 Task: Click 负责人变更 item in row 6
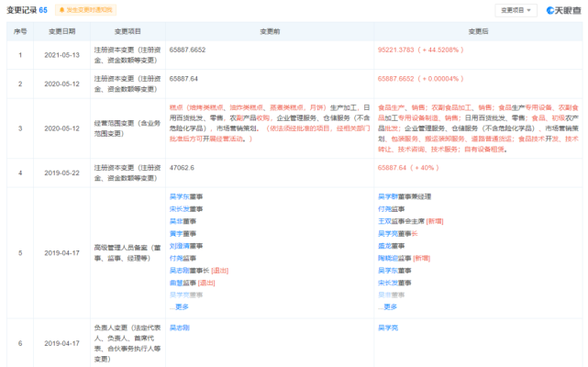click(x=128, y=343)
